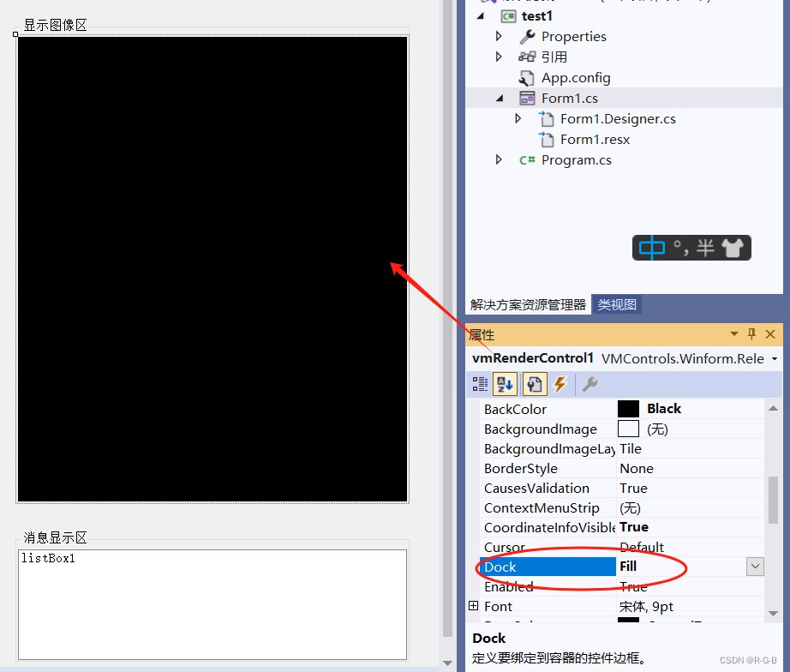Viewport: 790px width, 672px height.
Task: Click the App.config file icon
Action: 527,78
